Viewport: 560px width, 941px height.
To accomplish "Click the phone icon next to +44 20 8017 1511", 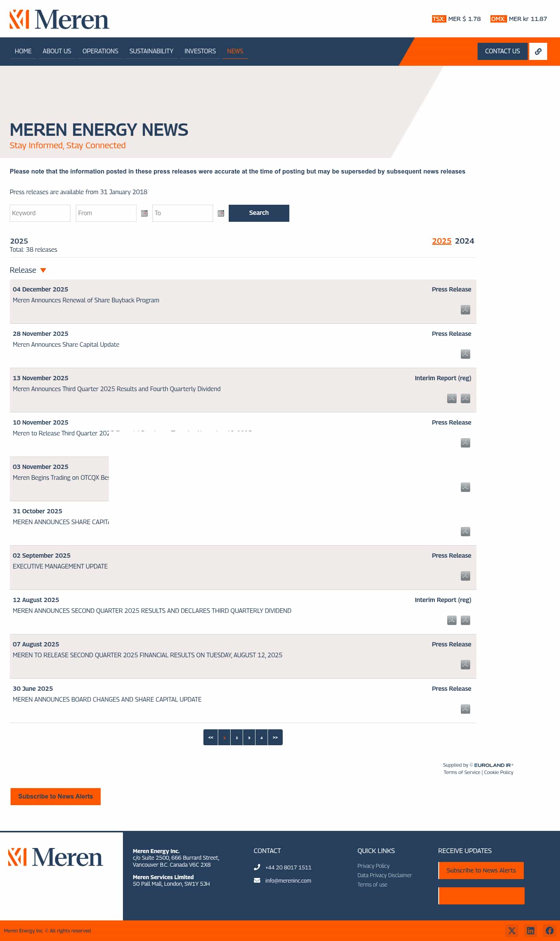I will click(x=257, y=867).
